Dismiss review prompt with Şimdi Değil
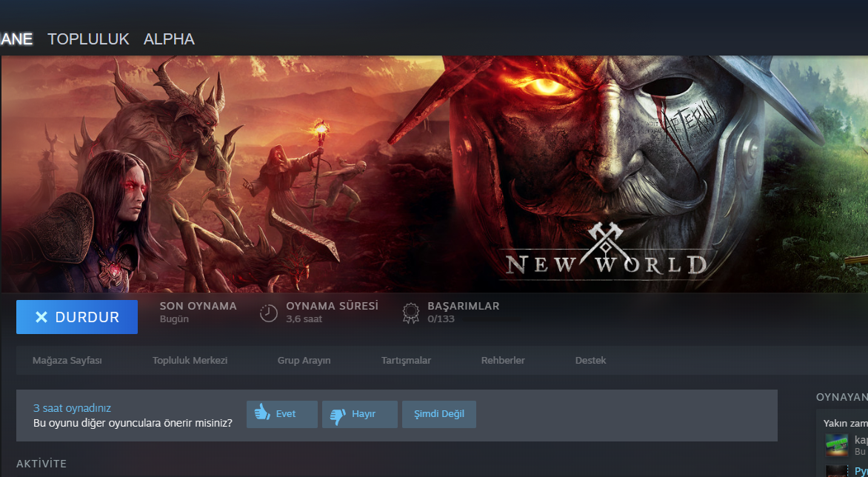Image resolution: width=868 pixels, height=477 pixels. click(439, 415)
